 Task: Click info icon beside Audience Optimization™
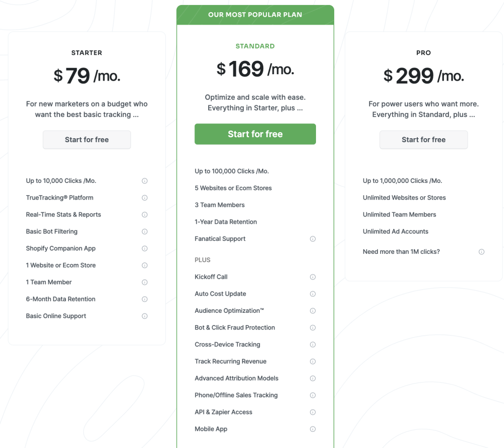click(313, 311)
